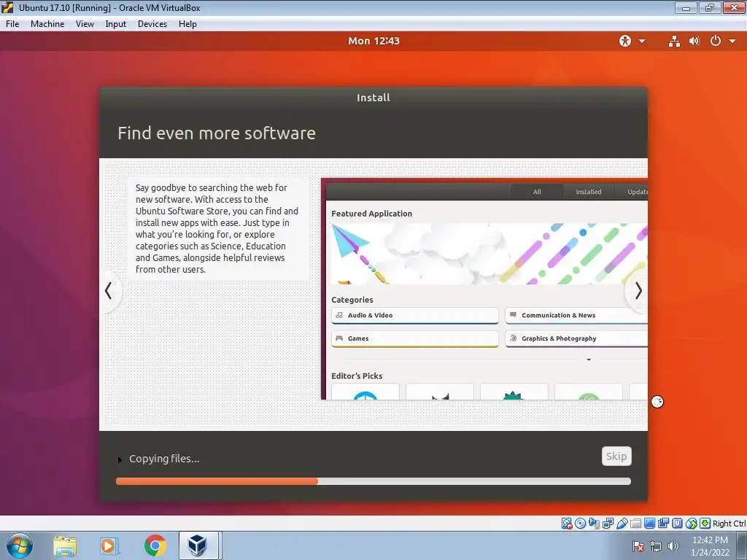Select Audio & Video category

[415, 315]
